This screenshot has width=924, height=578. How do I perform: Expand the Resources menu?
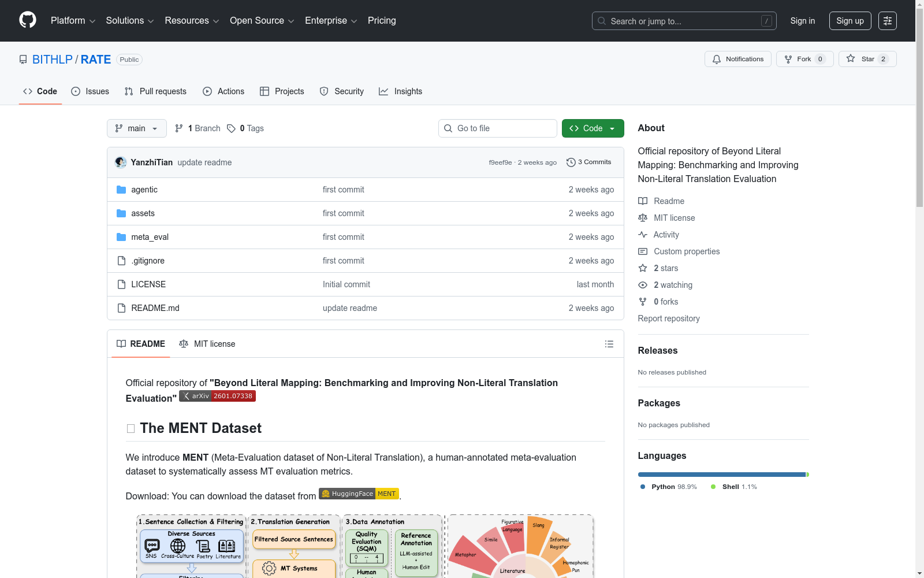click(192, 21)
